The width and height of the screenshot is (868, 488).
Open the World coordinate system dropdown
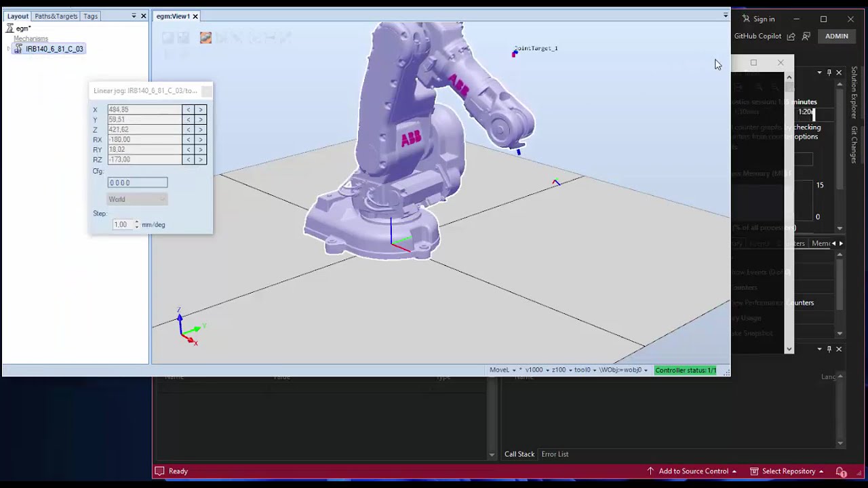(138, 199)
